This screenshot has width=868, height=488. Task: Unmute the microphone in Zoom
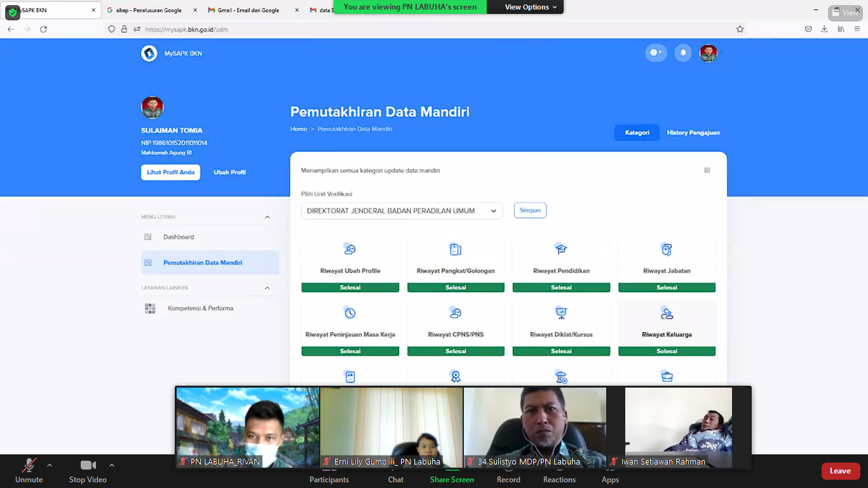29,471
